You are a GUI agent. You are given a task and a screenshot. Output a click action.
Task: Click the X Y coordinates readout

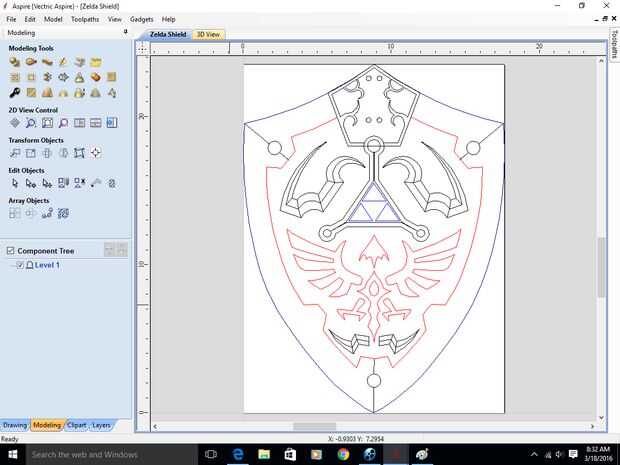click(355, 439)
